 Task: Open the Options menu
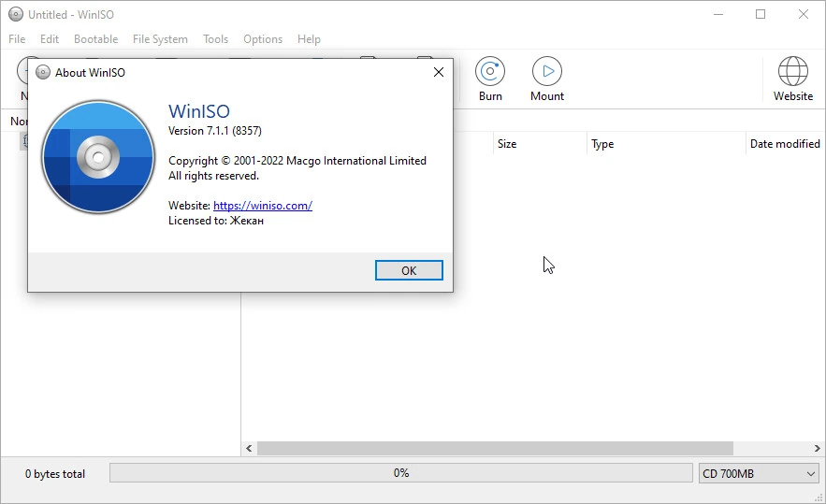[x=263, y=39]
